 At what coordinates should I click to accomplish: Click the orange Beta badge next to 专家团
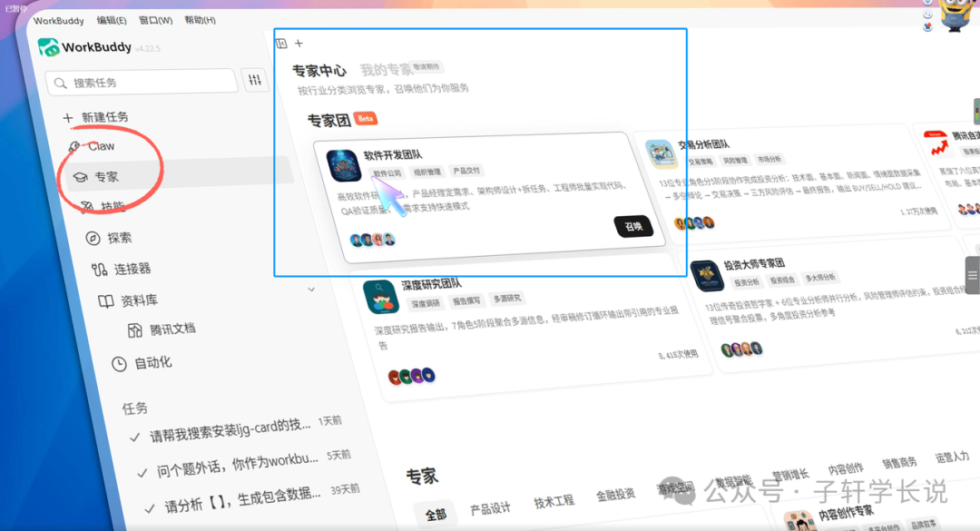coord(366,118)
